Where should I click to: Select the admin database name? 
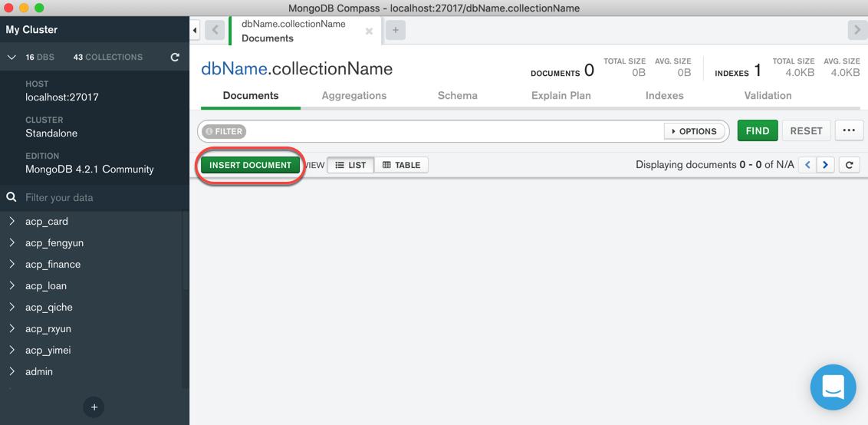click(x=39, y=372)
